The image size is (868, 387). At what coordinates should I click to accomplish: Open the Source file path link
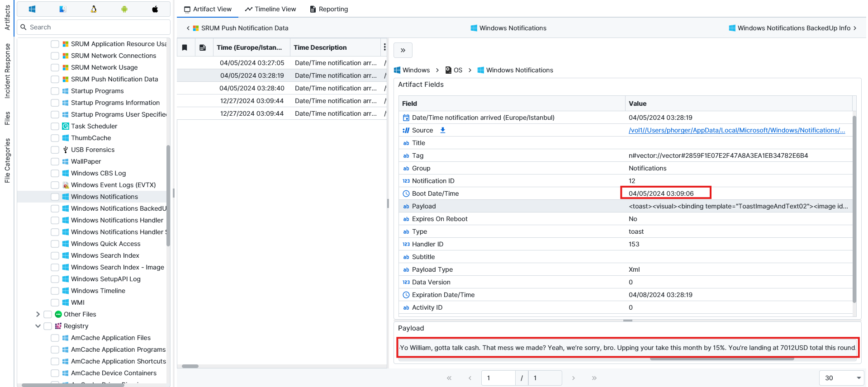tap(736, 130)
